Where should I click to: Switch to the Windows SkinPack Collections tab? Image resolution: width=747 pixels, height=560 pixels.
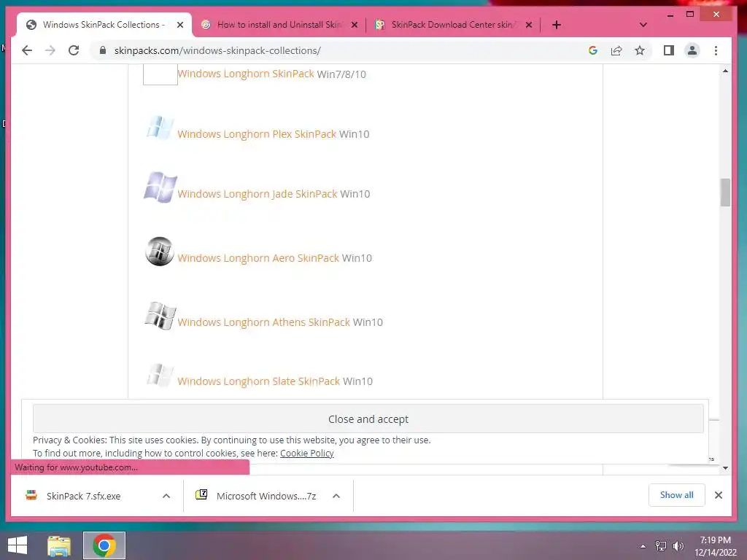click(104, 25)
